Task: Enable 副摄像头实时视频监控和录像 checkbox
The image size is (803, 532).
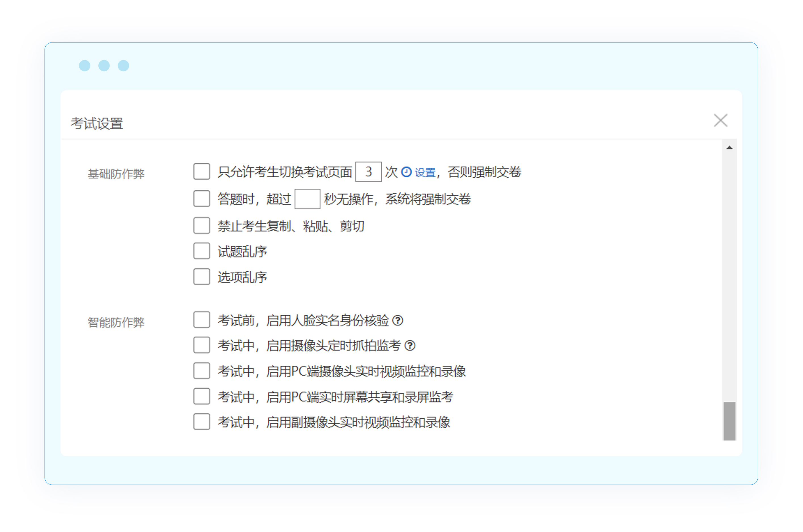Action: [x=202, y=422]
